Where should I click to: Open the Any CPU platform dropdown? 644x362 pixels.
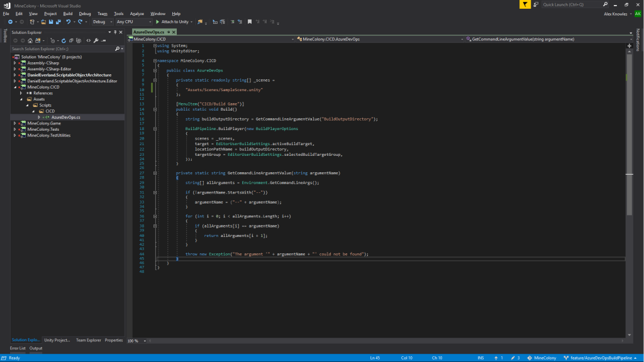(x=133, y=21)
